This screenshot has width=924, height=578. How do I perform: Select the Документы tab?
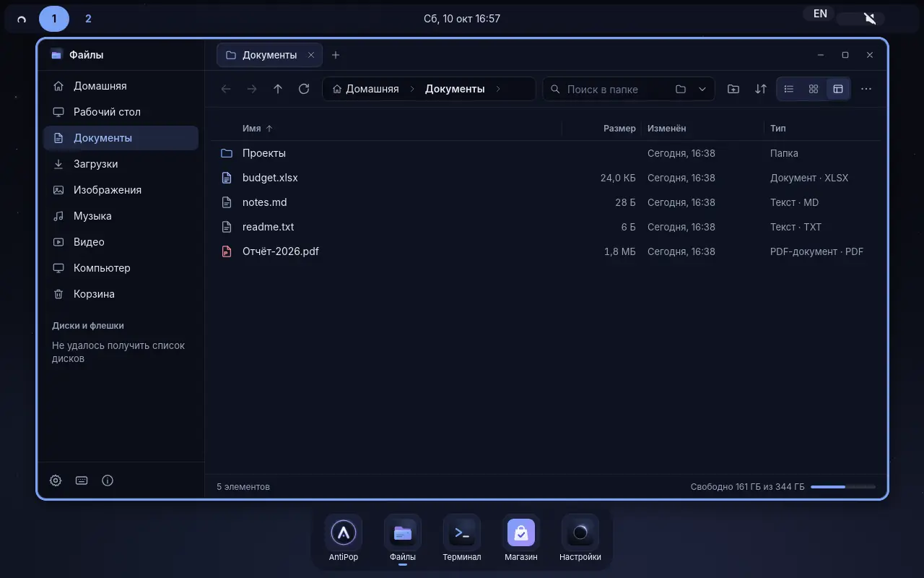[270, 55]
